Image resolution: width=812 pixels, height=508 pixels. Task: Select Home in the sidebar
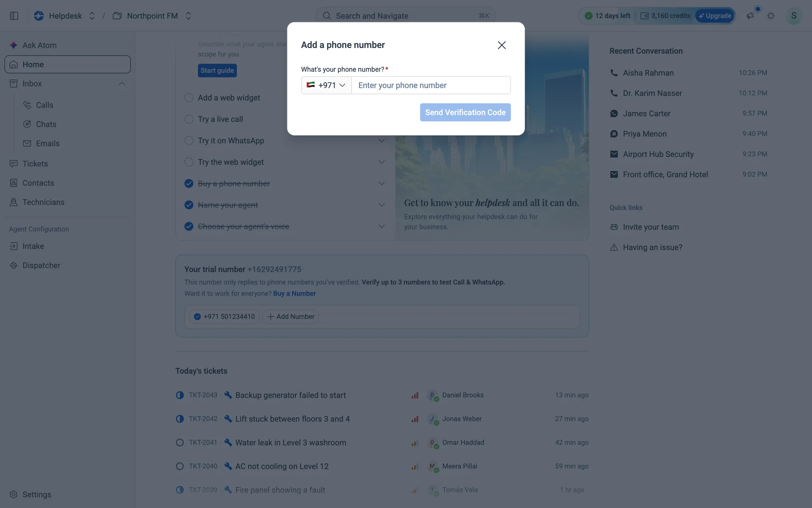pyautogui.click(x=67, y=64)
